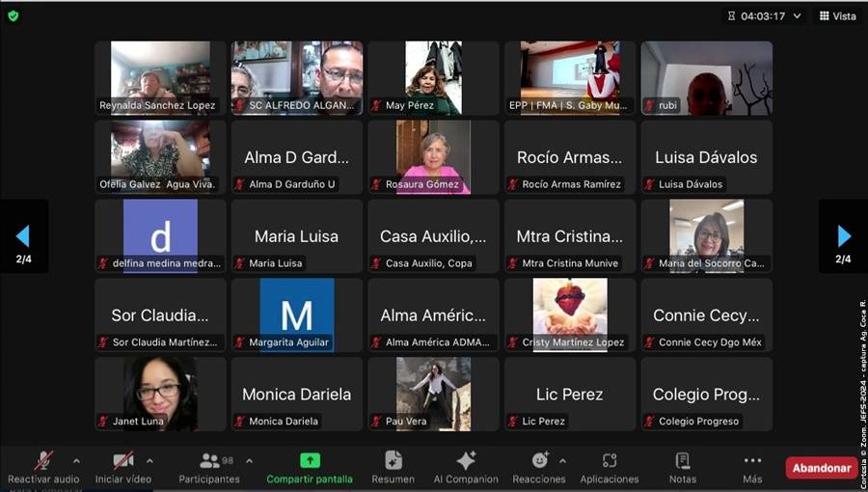Select Maria del Socorro video tile
The image size is (868, 492).
pos(707,236)
